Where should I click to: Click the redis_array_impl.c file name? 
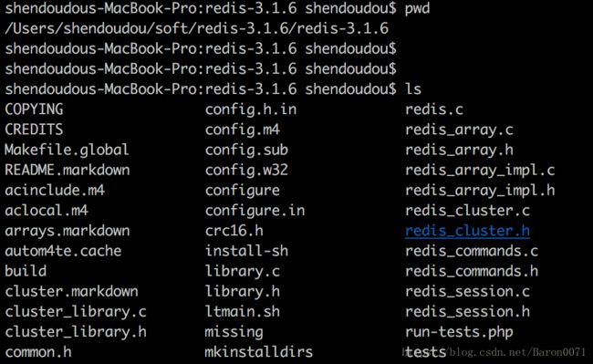[480, 171]
